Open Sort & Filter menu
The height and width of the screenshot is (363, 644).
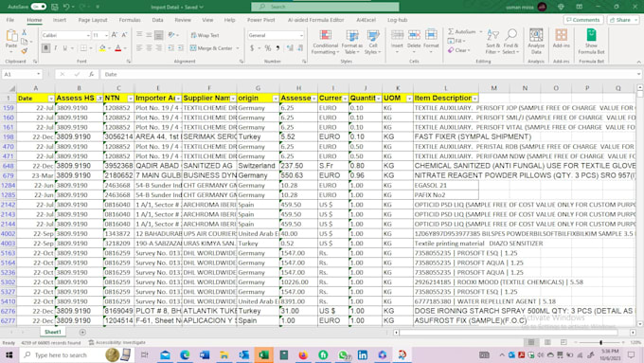(x=492, y=42)
